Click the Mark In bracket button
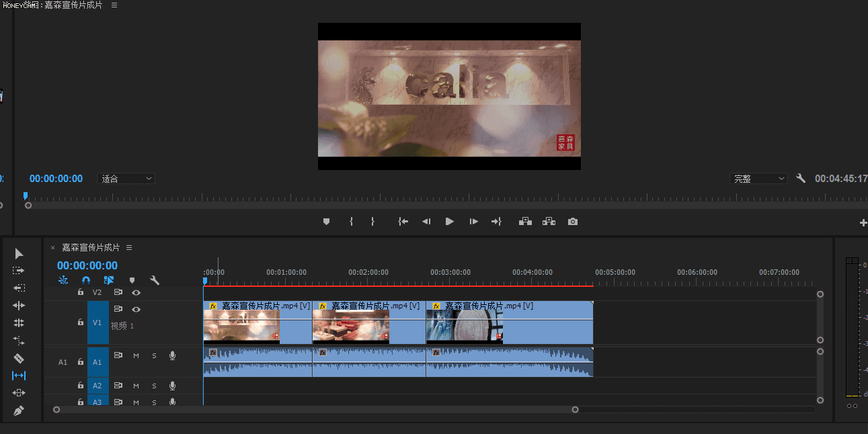Viewport: 868px width, 434px height. pyautogui.click(x=351, y=222)
